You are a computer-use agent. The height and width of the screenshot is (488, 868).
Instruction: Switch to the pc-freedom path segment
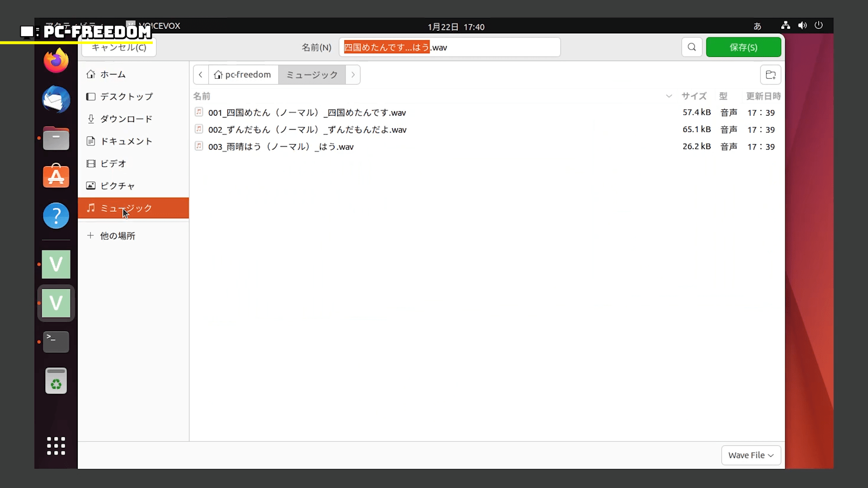click(x=243, y=75)
